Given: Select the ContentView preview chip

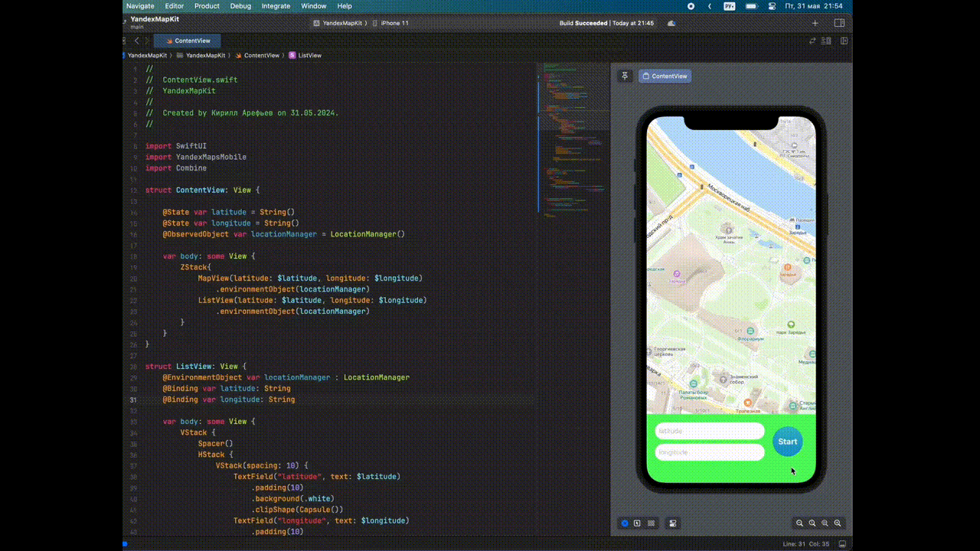Looking at the screenshot, I should (665, 76).
